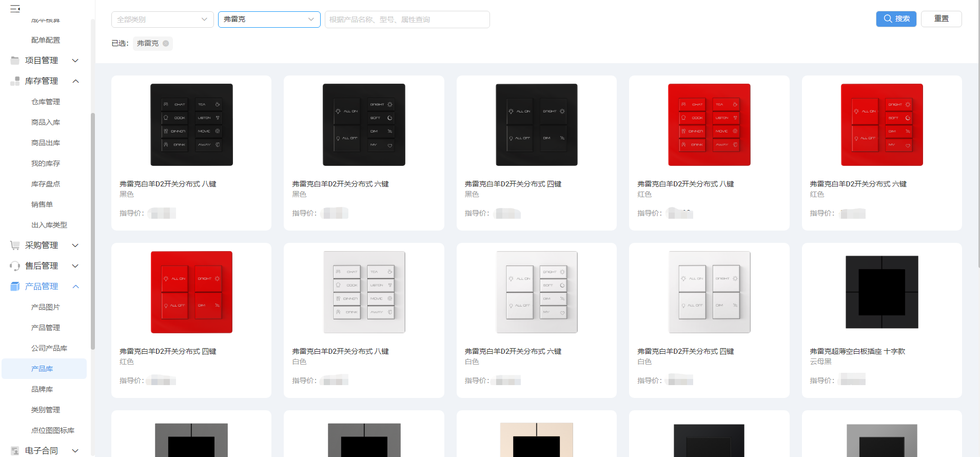Open white eight-key D2 switch thumbnail
The image size is (980, 457).
pyautogui.click(x=364, y=292)
